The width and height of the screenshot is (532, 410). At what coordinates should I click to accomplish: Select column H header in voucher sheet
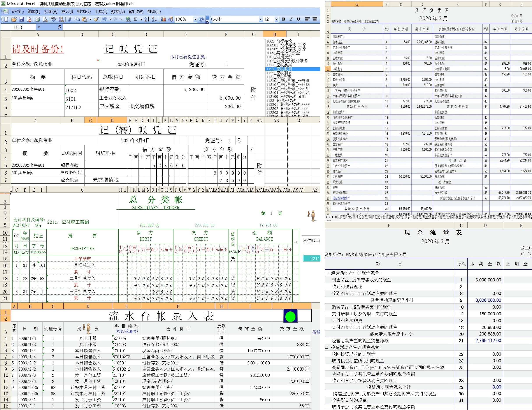(x=274, y=34)
